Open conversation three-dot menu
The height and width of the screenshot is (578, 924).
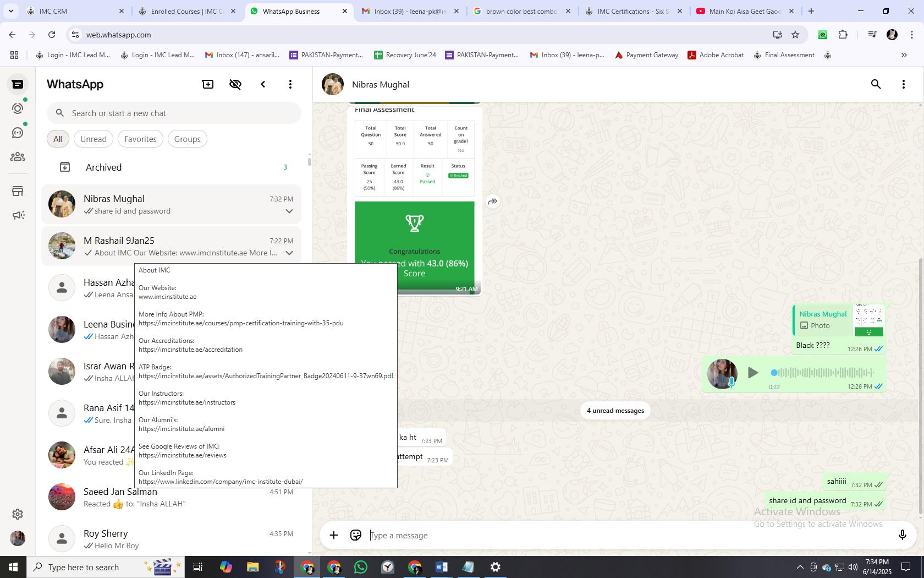pyautogui.click(x=904, y=84)
